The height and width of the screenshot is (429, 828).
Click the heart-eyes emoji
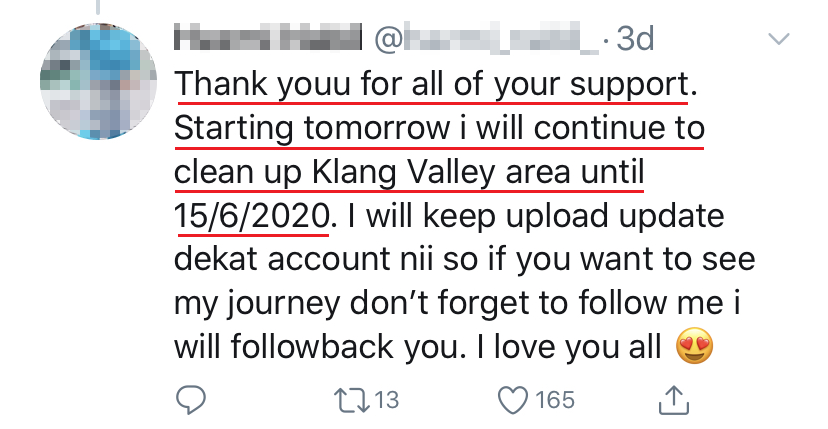(x=694, y=346)
